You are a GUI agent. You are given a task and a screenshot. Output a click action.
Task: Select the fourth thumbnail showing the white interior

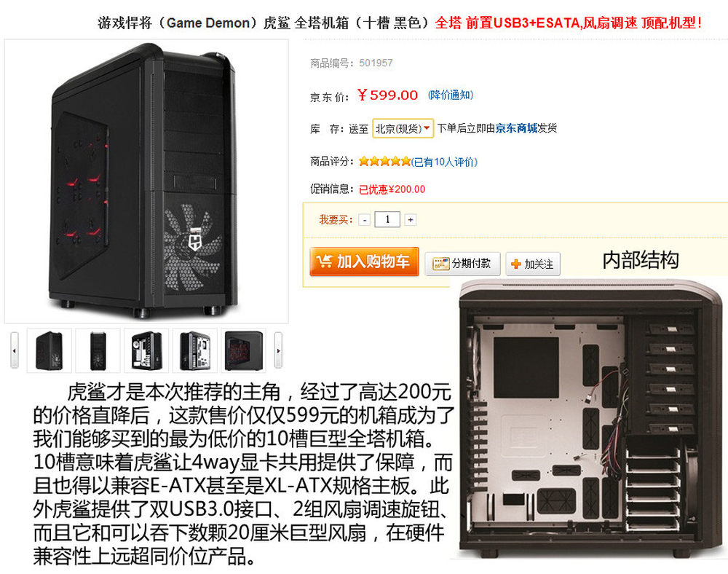coord(195,350)
